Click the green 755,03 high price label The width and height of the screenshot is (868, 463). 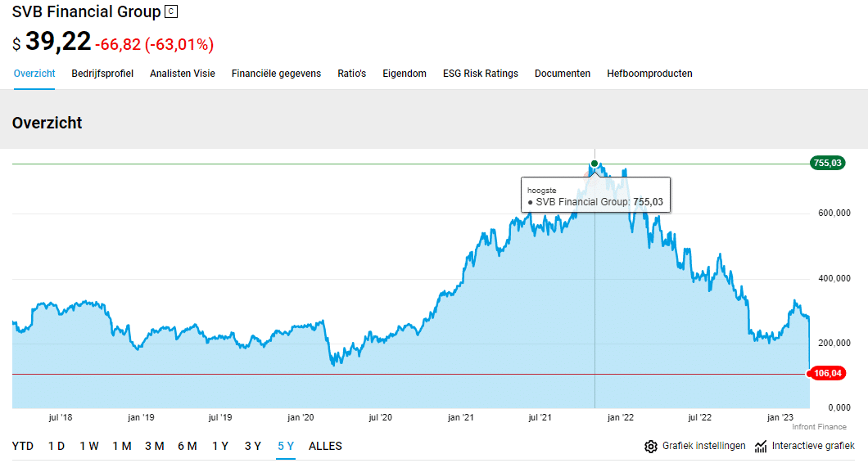click(x=828, y=163)
